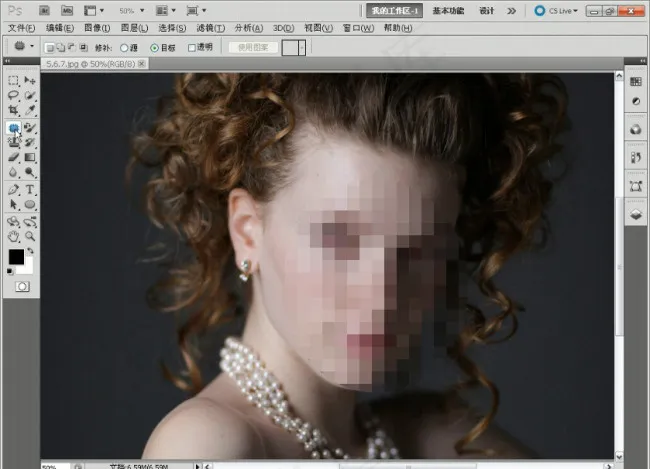Select the Pen tool
Screen dimensions: 650x469
tap(14, 189)
